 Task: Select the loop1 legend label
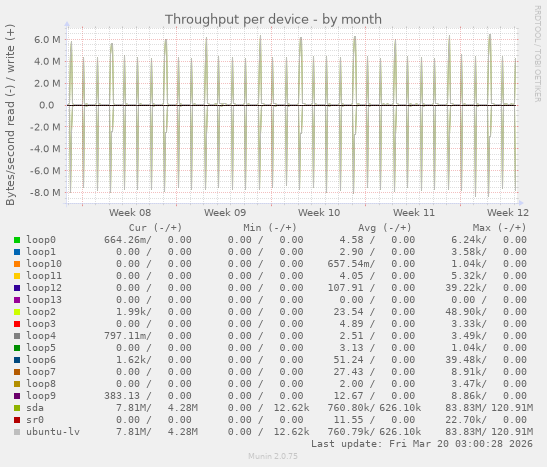pos(41,251)
